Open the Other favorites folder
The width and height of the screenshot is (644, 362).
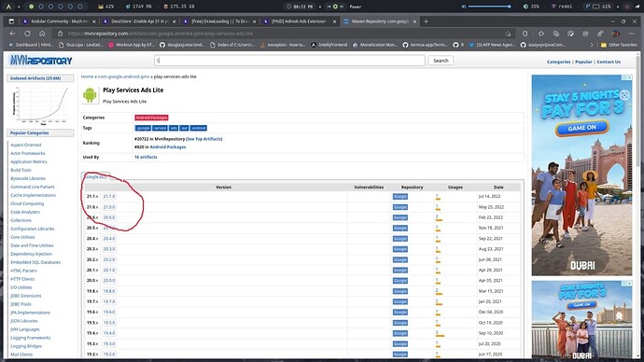coord(619,45)
